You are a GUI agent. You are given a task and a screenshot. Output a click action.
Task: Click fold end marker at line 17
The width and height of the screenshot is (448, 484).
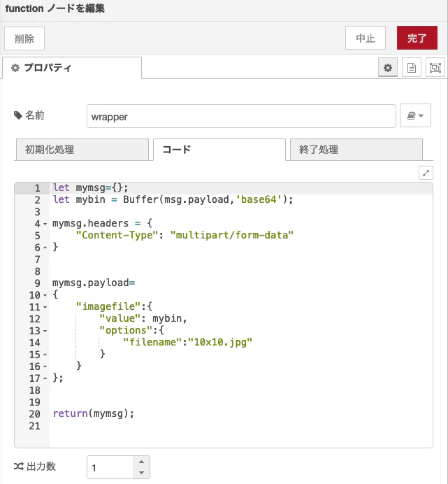45,378
